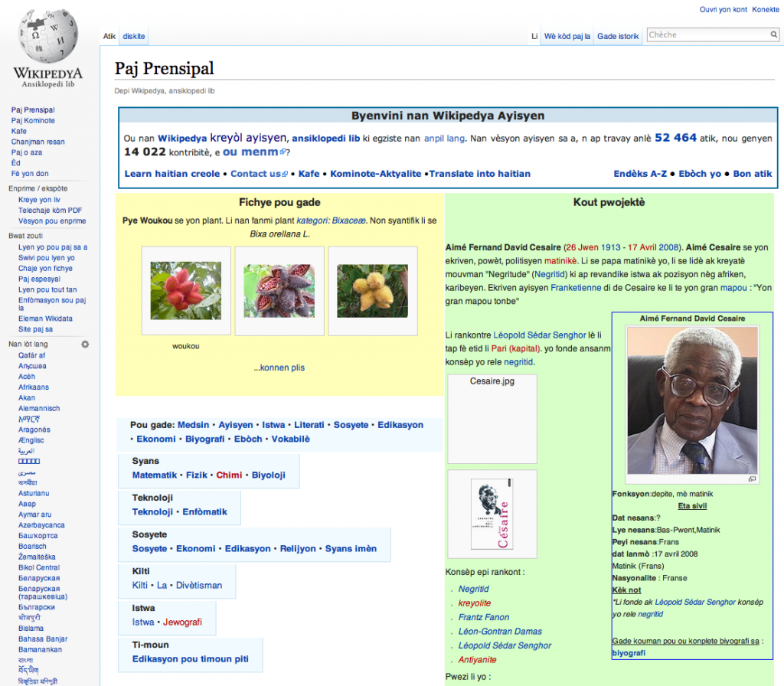Click Site paj sa link

click(35, 329)
